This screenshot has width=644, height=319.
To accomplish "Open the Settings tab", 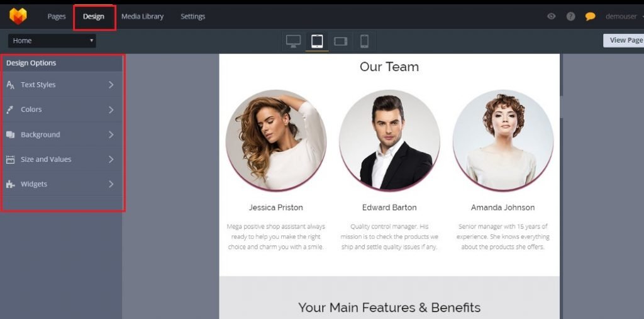I will 192,16.
